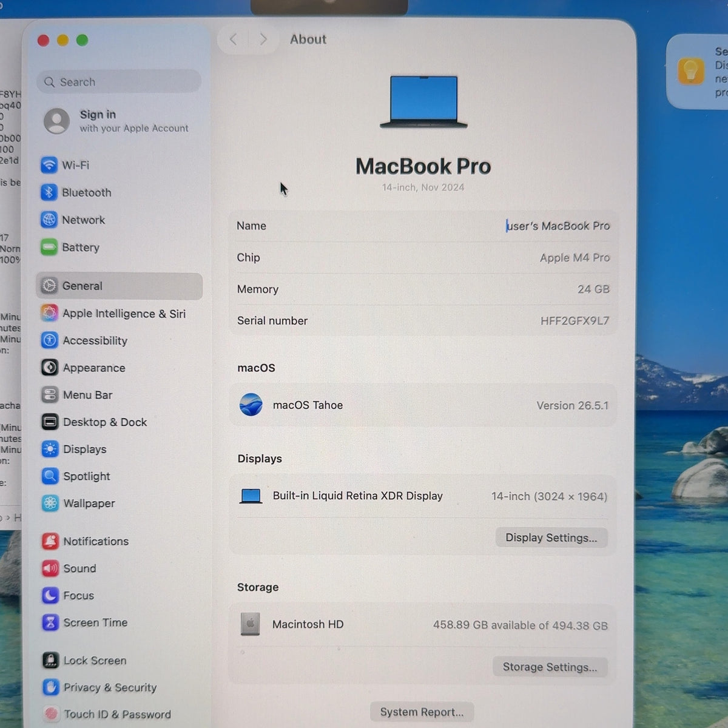Open Touch ID & Password fingerprint icon
728x728 pixels.
51,714
